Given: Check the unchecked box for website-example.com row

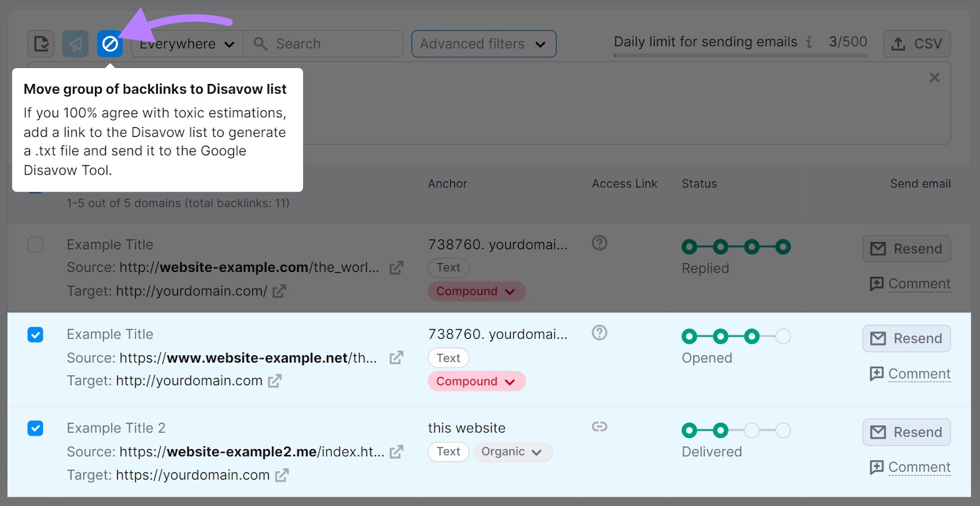Looking at the screenshot, I should (36, 245).
